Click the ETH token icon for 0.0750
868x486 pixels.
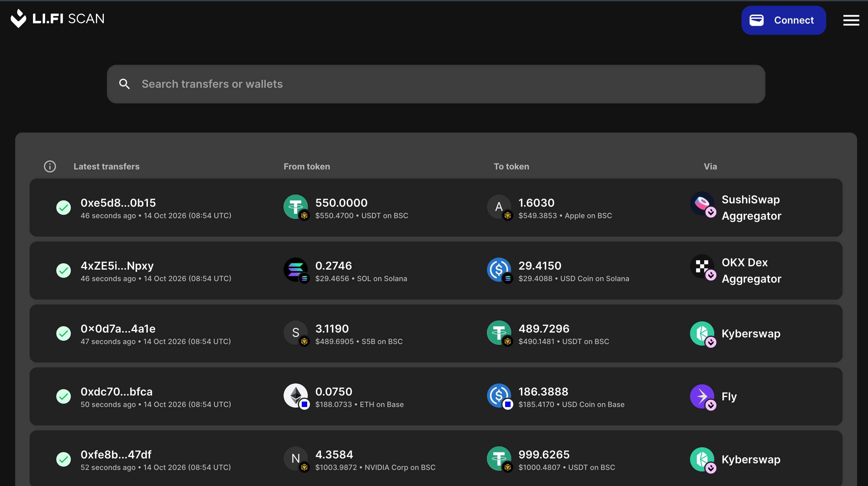tap(295, 396)
